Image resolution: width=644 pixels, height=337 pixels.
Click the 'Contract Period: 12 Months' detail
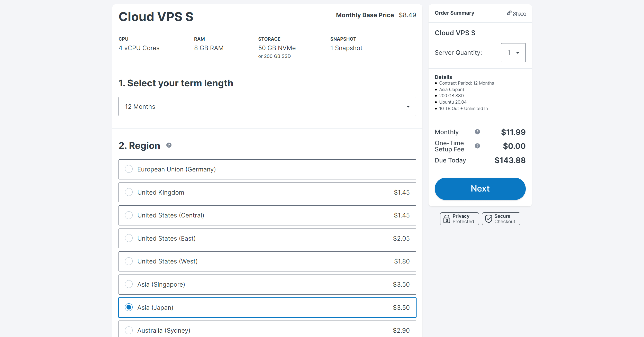click(x=466, y=83)
